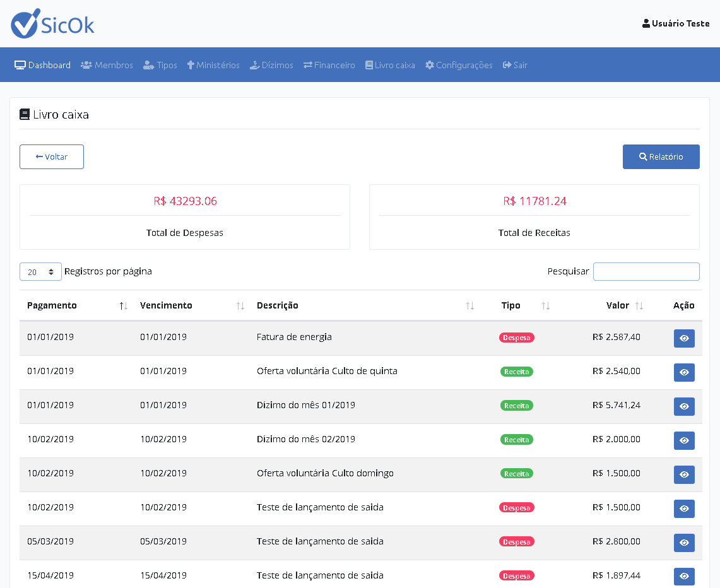View the 05/03/2019 Teste de lançamento entry
The image size is (720, 588).
pos(684,542)
